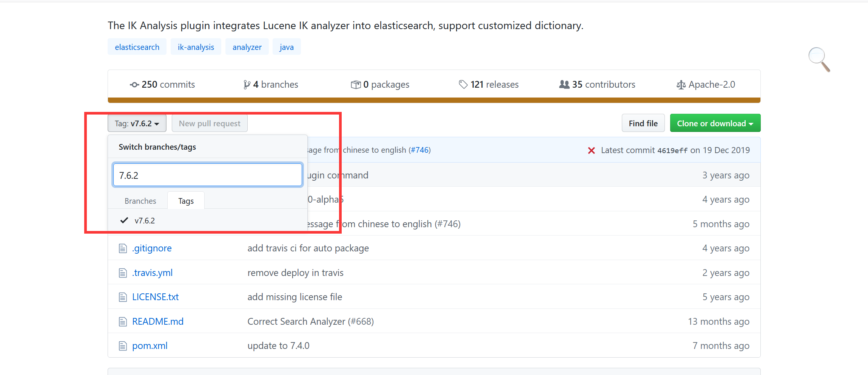Click the commits history icon

[134, 85]
